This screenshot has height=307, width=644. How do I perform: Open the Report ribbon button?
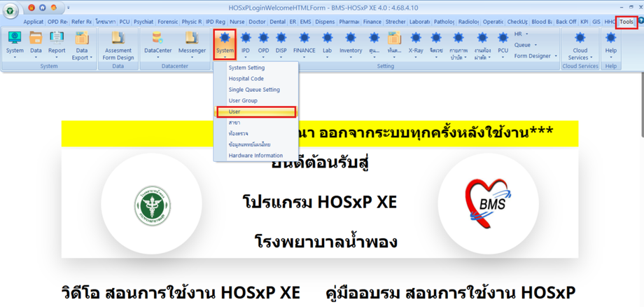coord(57,44)
